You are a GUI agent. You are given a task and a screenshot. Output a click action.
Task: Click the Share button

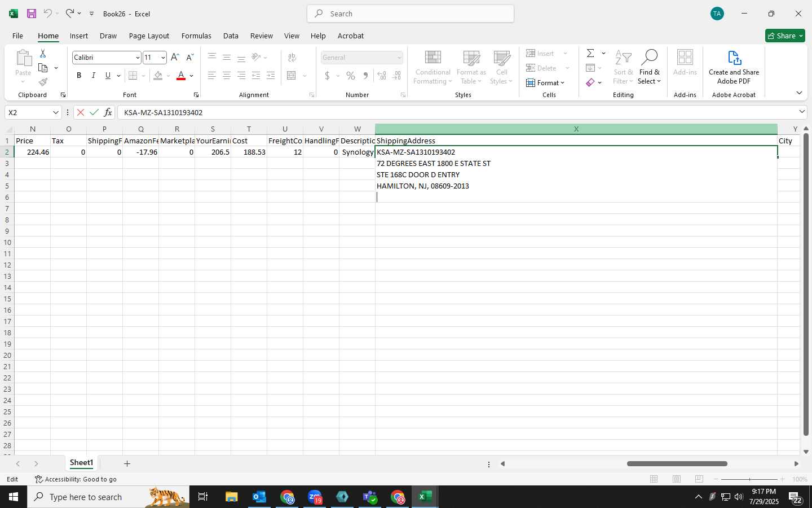coord(785,36)
